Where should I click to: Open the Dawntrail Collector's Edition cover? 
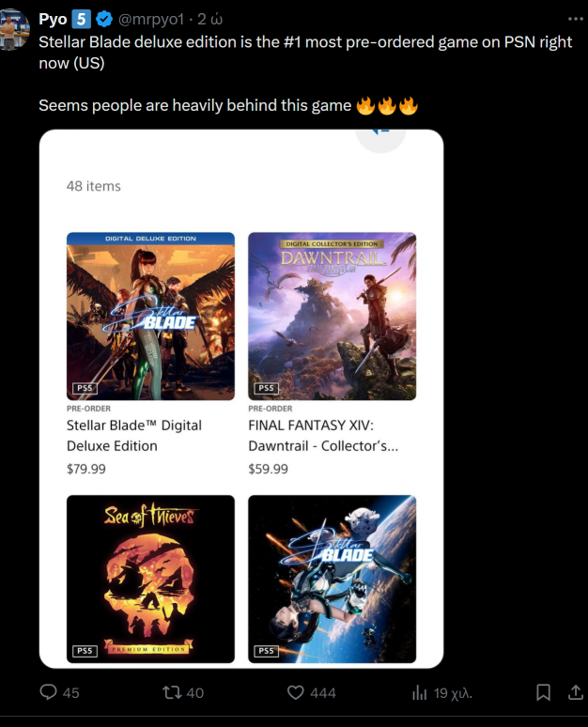[332, 317]
